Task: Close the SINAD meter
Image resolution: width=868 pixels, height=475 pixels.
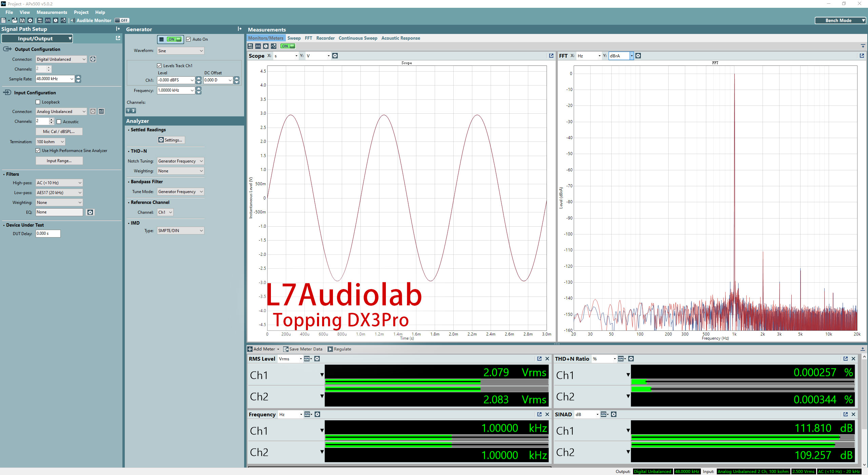Action: [x=853, y=414]
